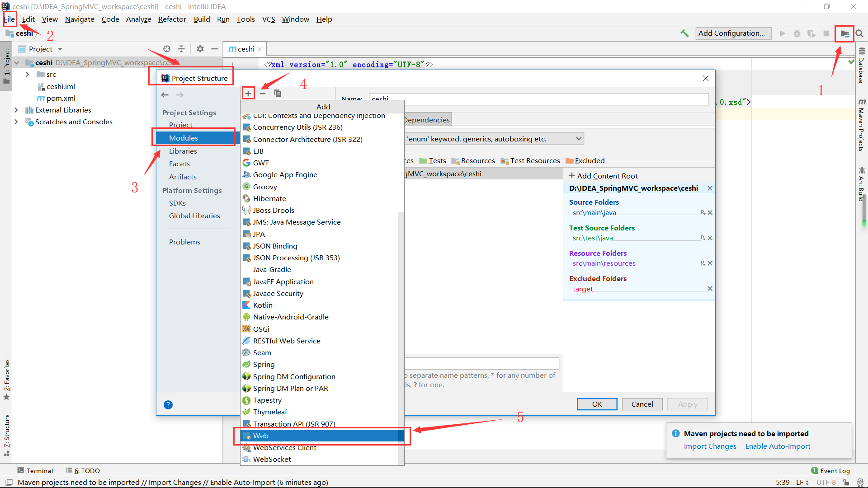Image resolution: width=868 pixels, height=488 pixels.
Task: Hide the Project panel with minus icon
Action: coord(215,49)
